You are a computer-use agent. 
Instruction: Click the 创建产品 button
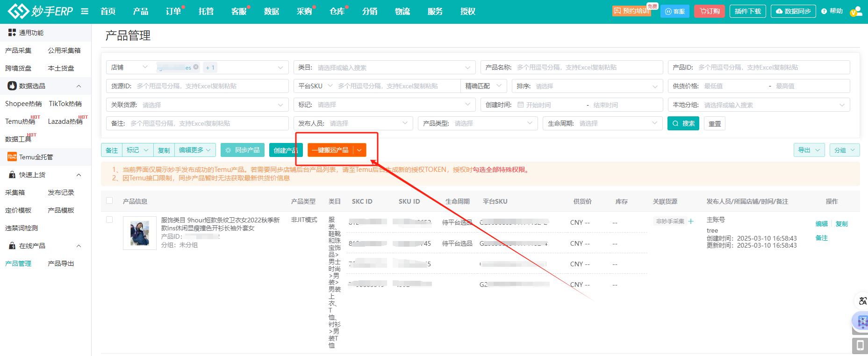286,150
